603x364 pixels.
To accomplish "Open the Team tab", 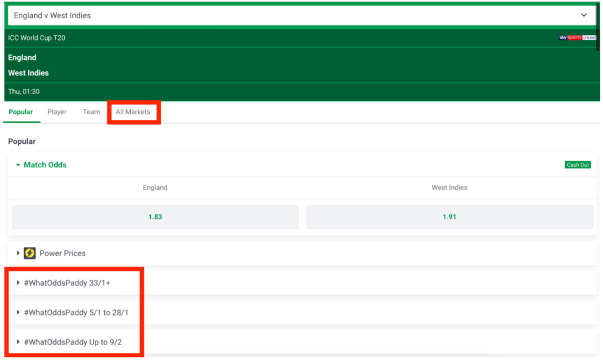I will (91, 112).
